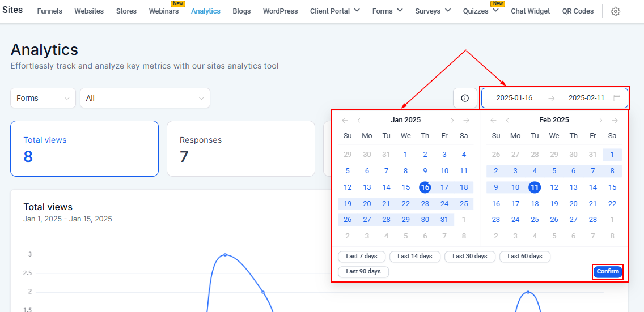Screen dimensions: 644x312
Task: Go to previous year in Feb 2025 calendar
Action: [493, 120]
